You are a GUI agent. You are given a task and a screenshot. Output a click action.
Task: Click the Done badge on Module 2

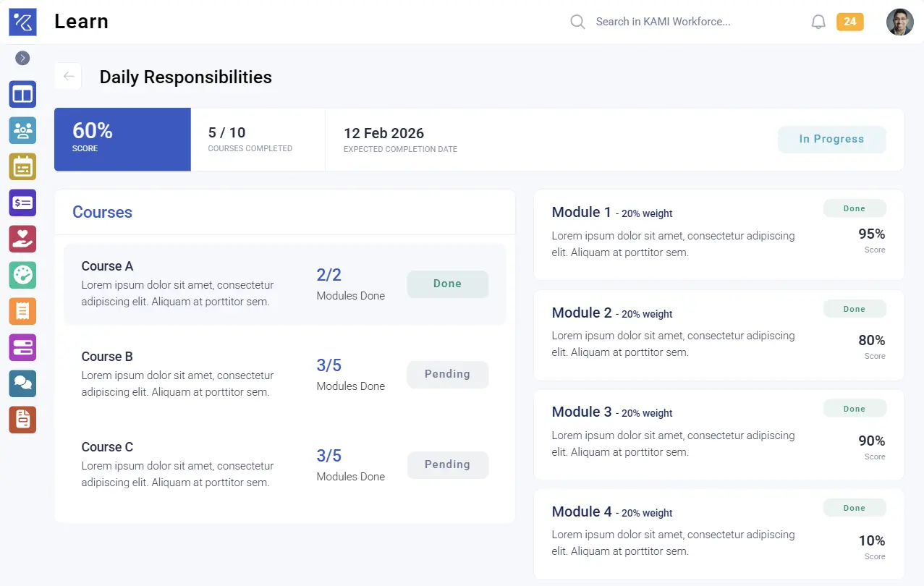(x=854, y=309)
